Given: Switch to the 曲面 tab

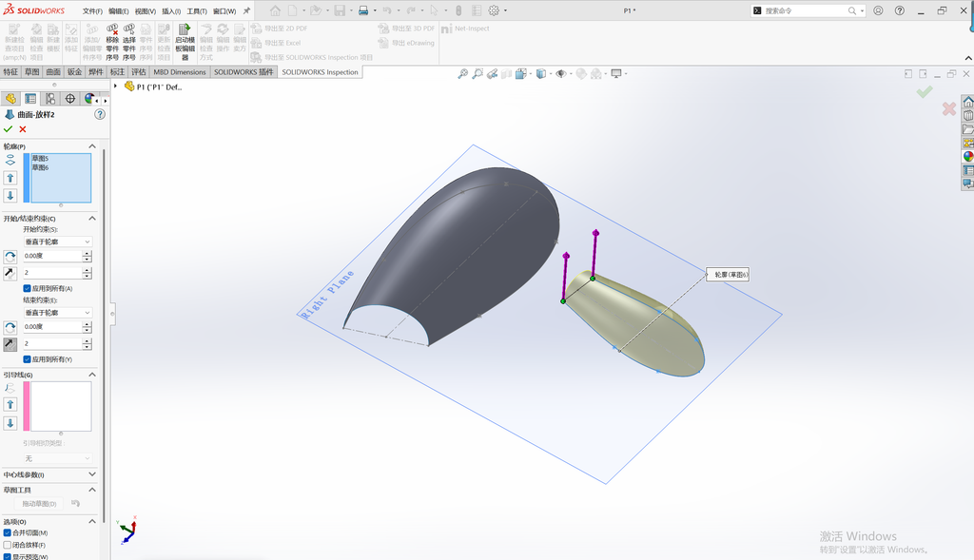Looking at the screenshot, I should 53,72.
